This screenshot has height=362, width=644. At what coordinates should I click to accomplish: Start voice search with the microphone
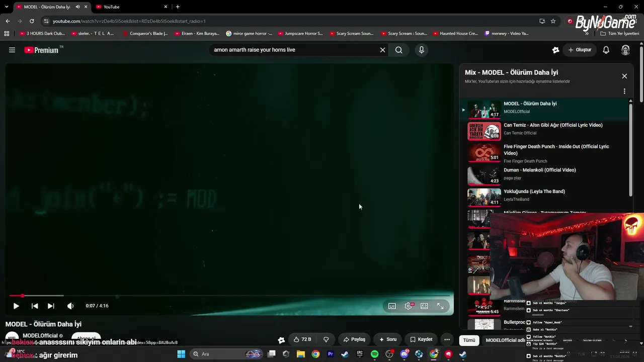(422, 50)
